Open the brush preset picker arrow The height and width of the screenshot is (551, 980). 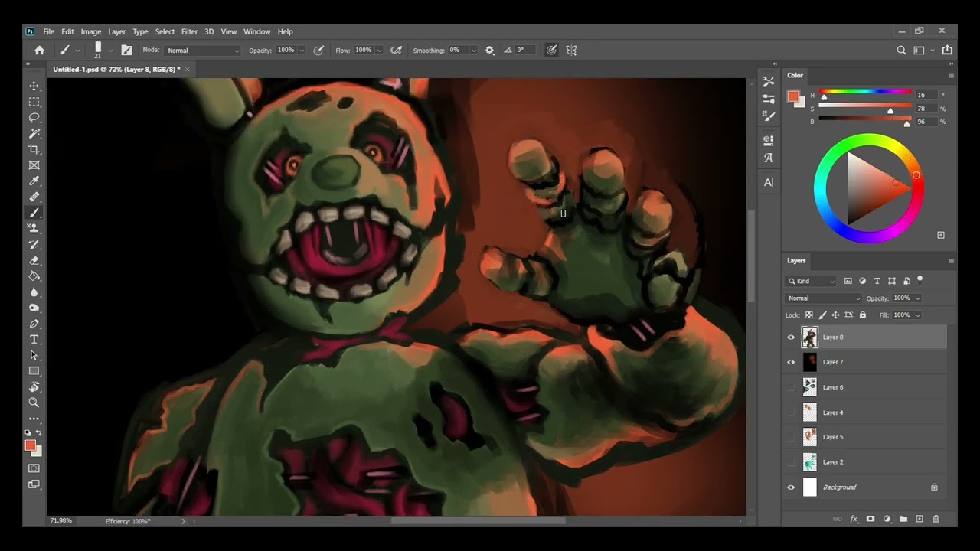pyautogui.click(x=110, y=51)
